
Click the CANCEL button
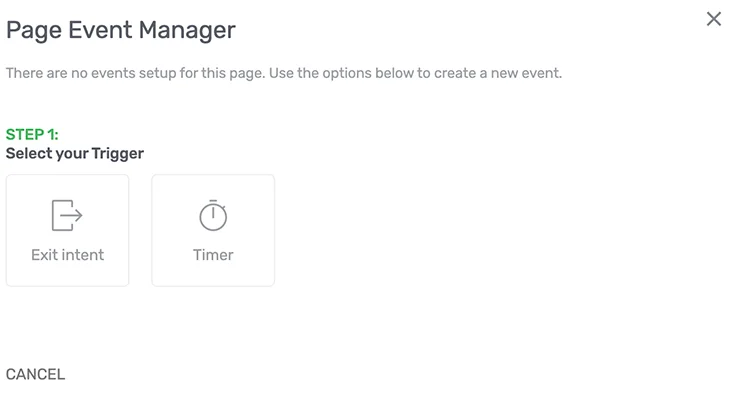pyautogui.click(x=35, y=374)
